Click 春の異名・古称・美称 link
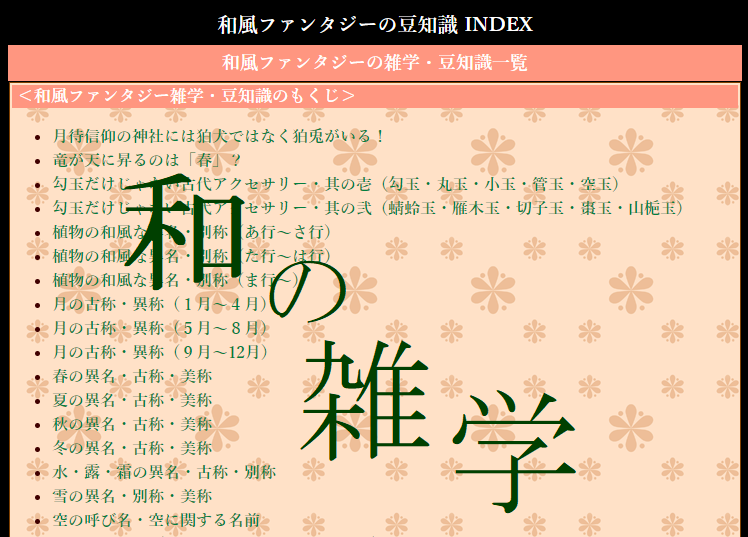 (132, 376)
